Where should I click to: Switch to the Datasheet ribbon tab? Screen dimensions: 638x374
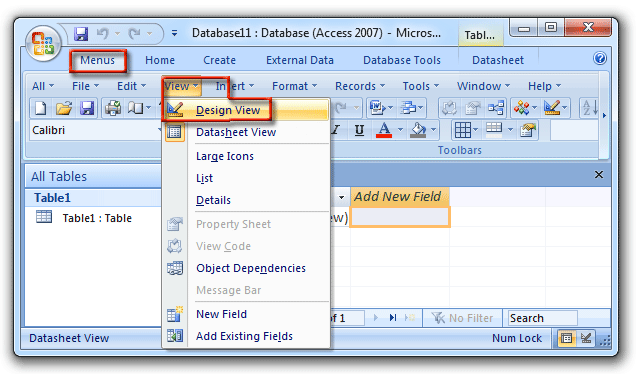[x=498, y=60]
